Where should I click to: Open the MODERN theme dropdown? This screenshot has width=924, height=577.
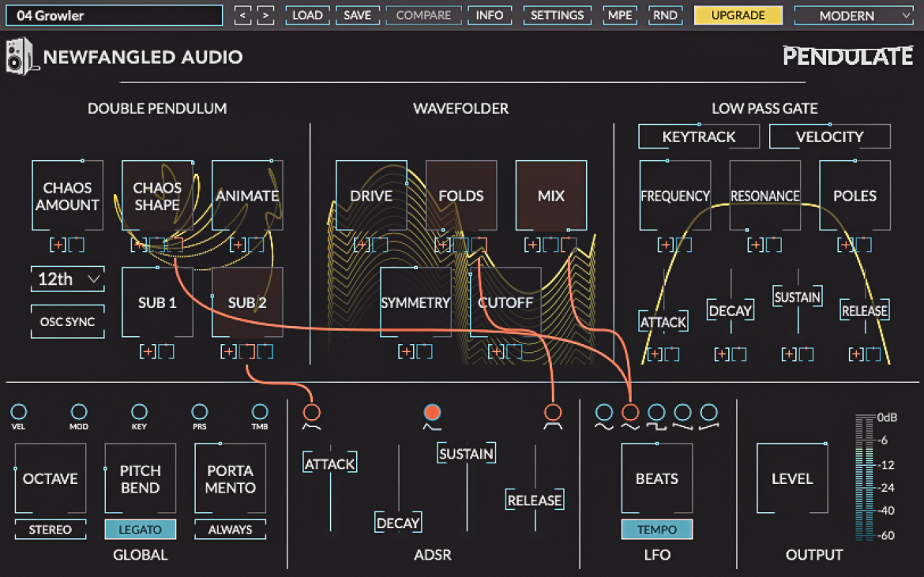(855, 15)
